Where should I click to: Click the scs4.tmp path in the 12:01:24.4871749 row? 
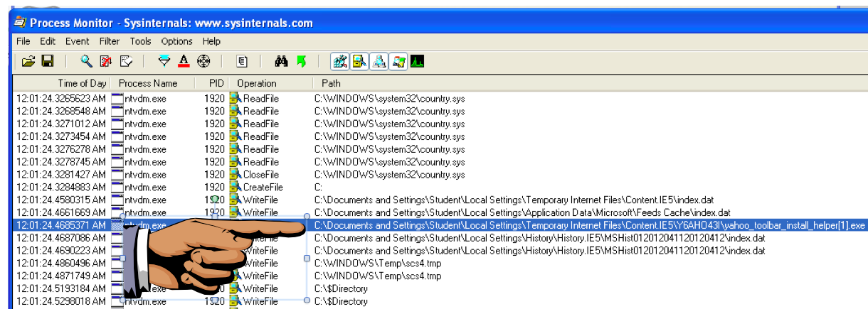click(378, 276)
